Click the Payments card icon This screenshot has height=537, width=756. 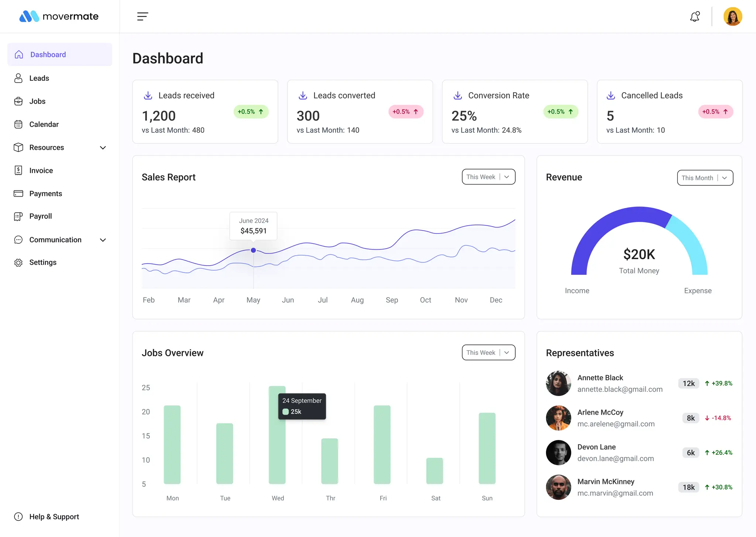pyautogui.click(x=18, y=194)
